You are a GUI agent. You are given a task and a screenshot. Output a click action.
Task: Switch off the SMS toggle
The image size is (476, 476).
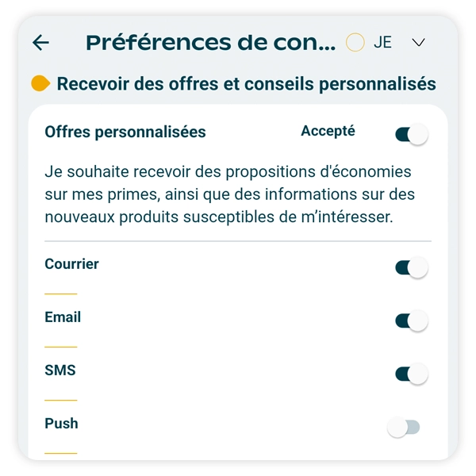click(411, 374)
